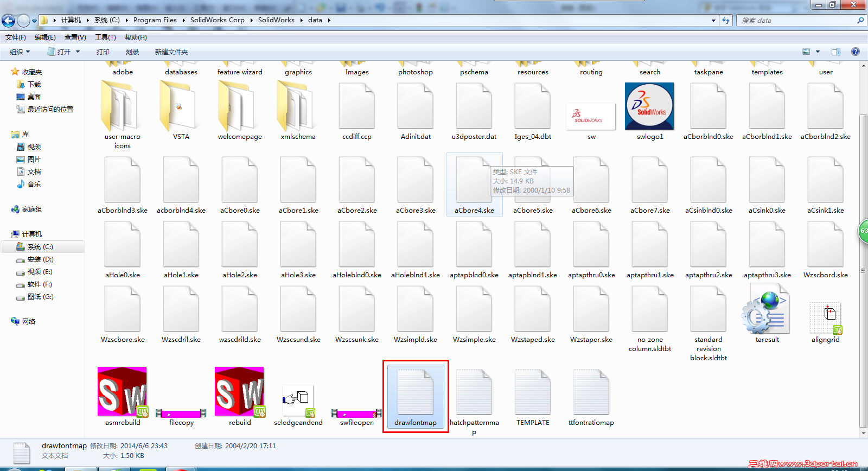Select the swfileopen file icon
Viewport: 868px width, 471px height.
click(357, 413)
